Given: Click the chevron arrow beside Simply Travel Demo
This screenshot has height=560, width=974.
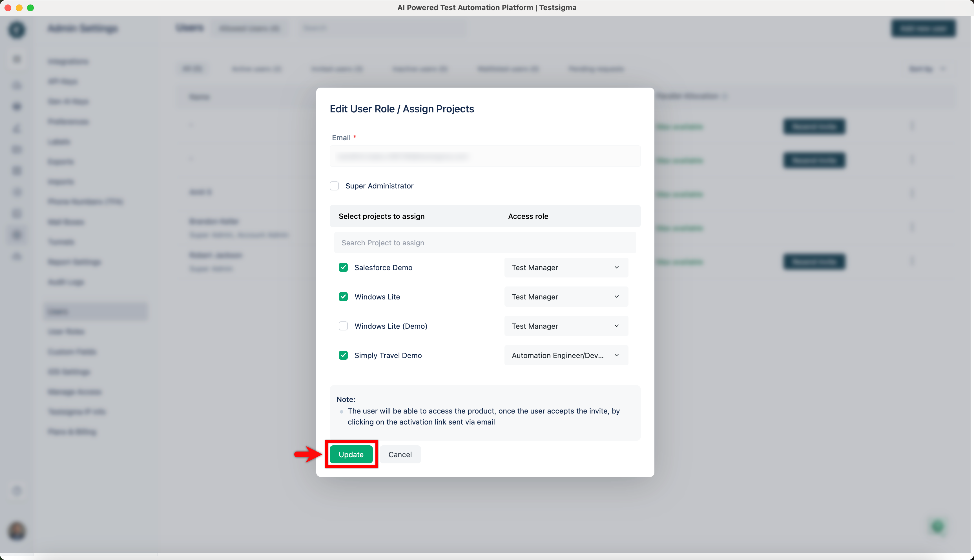Looking at the screenshot, I should coord(616,355).
